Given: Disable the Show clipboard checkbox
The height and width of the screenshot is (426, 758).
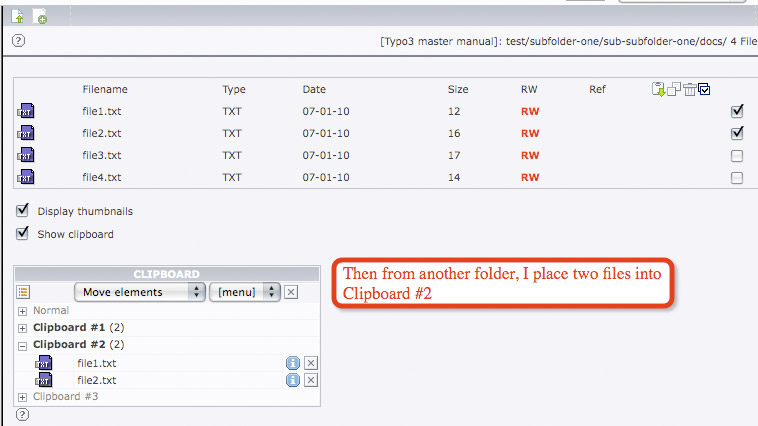Looking at the screenshot, I should pyautogui.click(x=23, y=234).
